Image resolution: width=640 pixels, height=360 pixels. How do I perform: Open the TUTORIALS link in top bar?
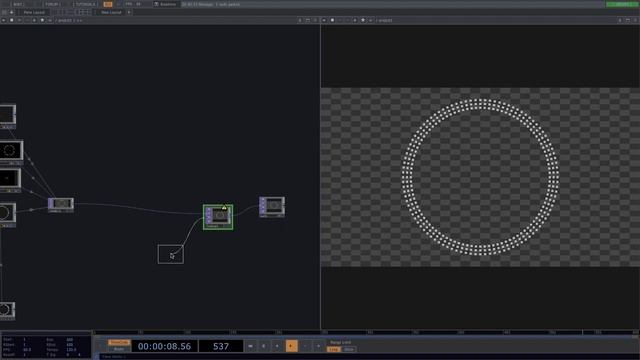pyautogui.click(x=86, y=4)
